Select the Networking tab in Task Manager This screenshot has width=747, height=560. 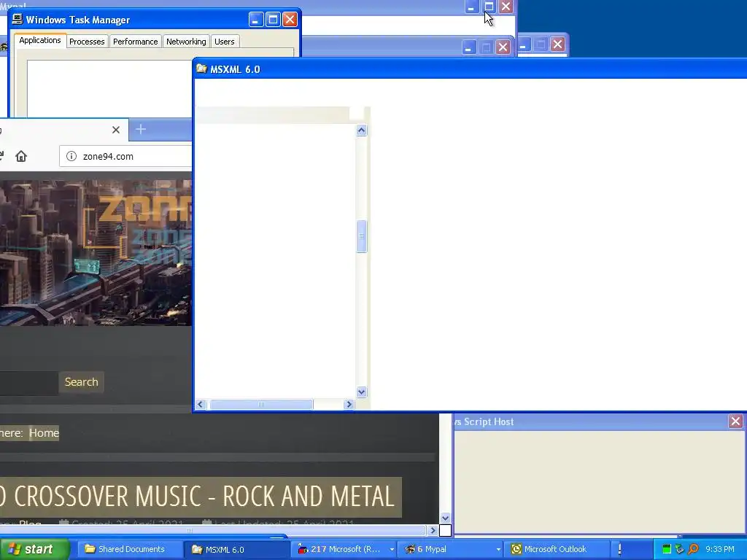click(186, 42)
